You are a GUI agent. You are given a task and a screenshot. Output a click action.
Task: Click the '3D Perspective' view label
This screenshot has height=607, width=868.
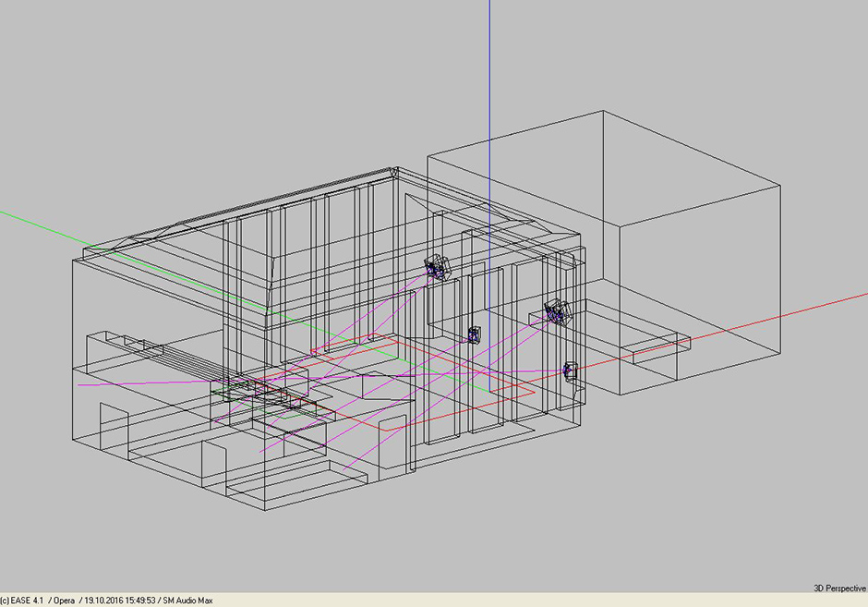839,589
